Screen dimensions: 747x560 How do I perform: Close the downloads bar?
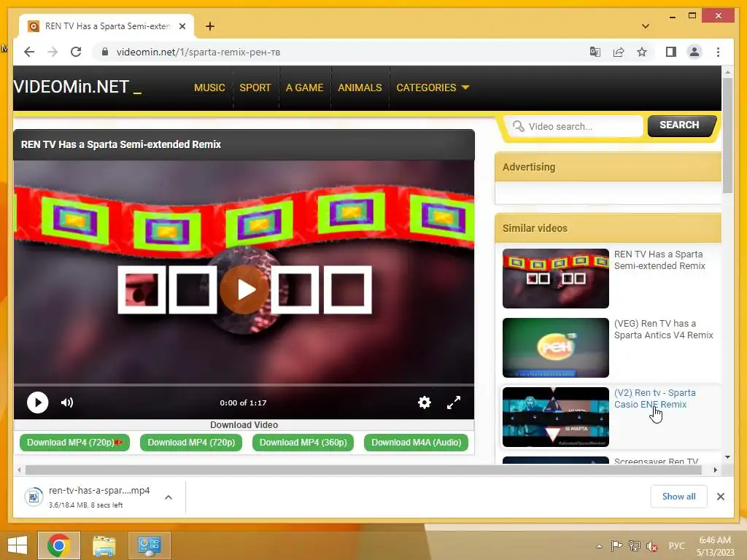[720, 497]
